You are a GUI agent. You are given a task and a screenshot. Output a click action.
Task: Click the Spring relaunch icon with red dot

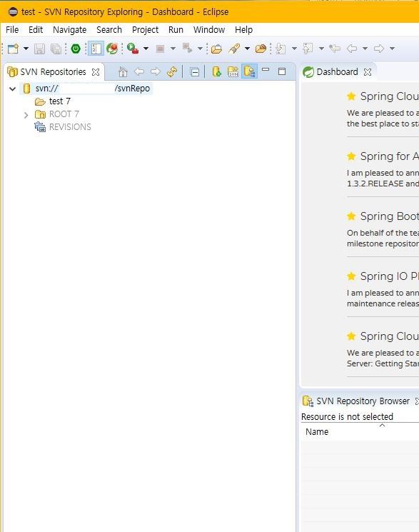coord(112,49)
